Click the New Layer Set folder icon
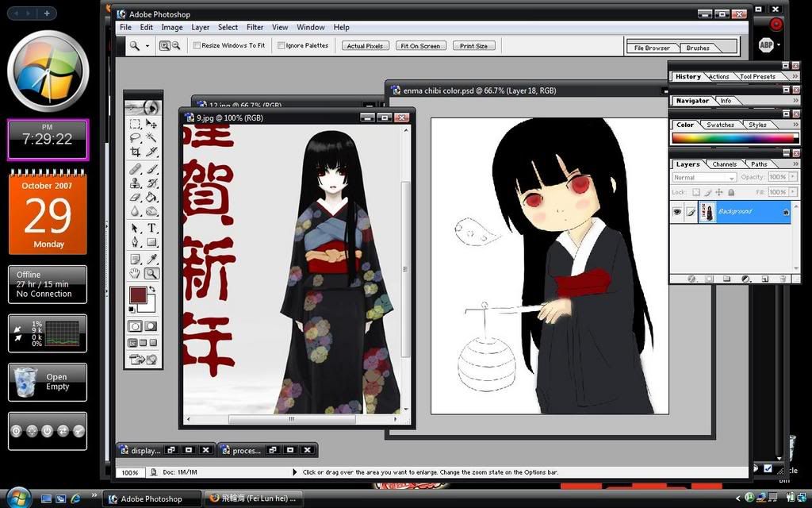 click(726, 279)
